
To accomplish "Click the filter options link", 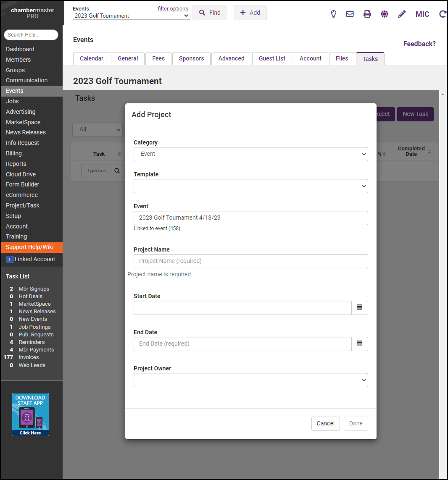I will coord(173,8).
